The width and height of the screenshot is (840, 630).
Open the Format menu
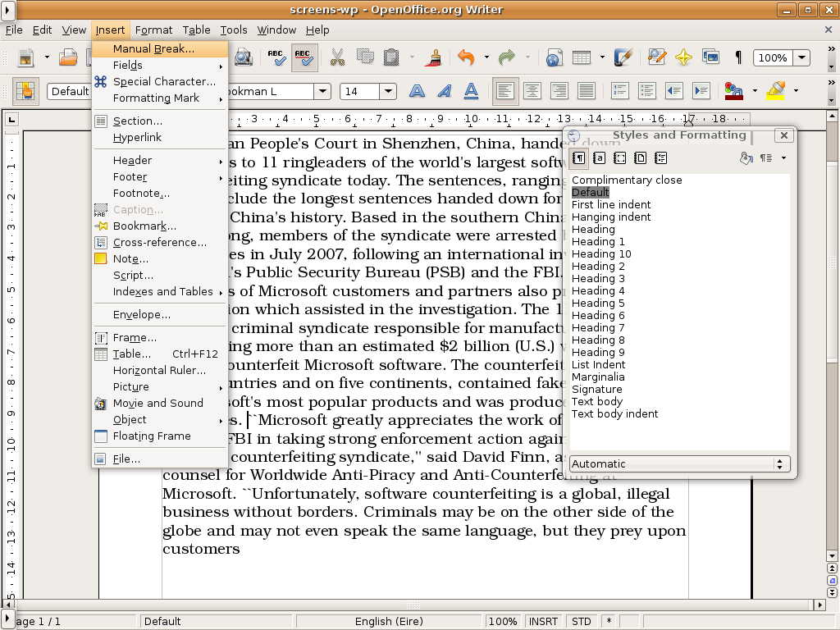point(153,30)
